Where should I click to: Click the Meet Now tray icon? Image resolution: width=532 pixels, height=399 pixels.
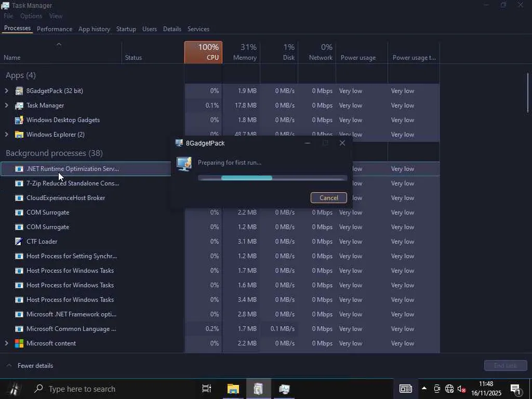click(437, 389)
